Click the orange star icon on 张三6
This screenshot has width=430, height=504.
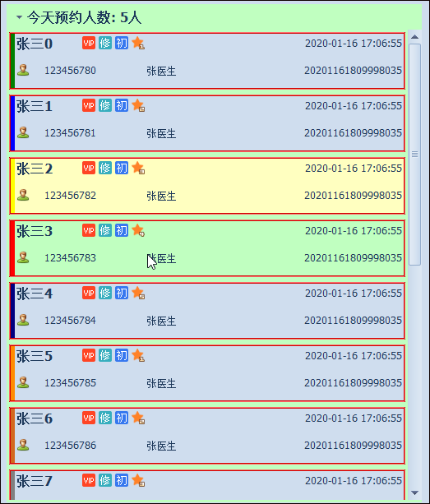pos(138,418)
